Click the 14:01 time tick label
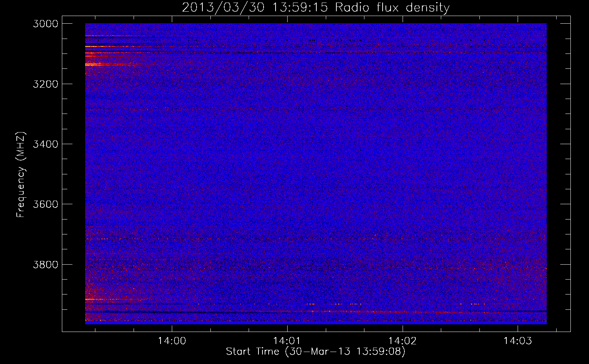The height and width of the screenshot is (364, 589). tap(287, 341)
